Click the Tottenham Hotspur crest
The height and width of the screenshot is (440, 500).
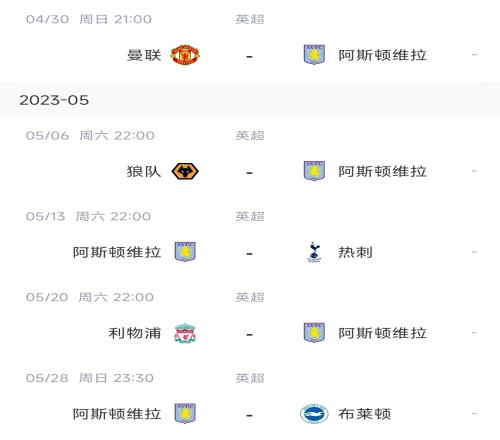(314, 252)
